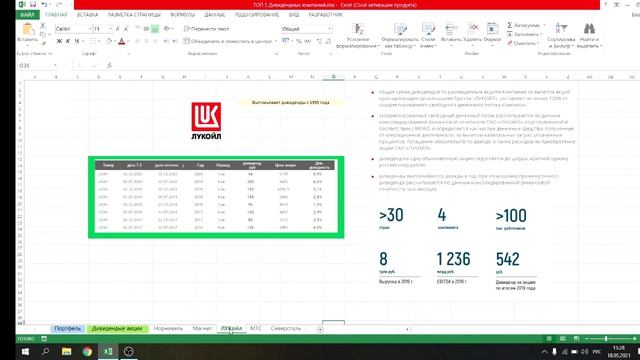Open Format as Table (Форматировать как таблицу)
The width and height of the screenshot is (640, 360).
click(400, 36)
